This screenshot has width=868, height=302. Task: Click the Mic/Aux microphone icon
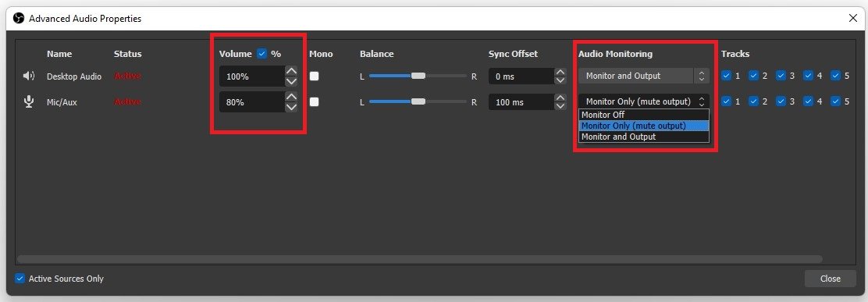29,101
